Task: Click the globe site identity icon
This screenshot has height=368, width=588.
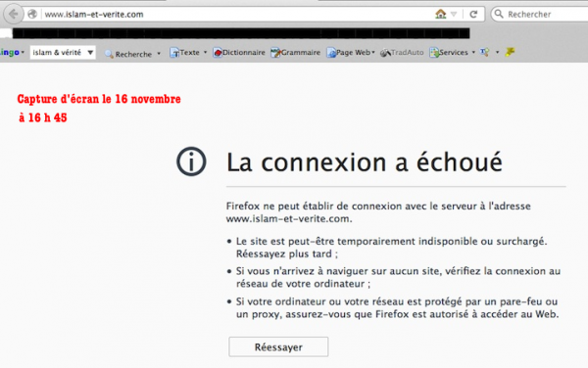Action: [32, 15]
